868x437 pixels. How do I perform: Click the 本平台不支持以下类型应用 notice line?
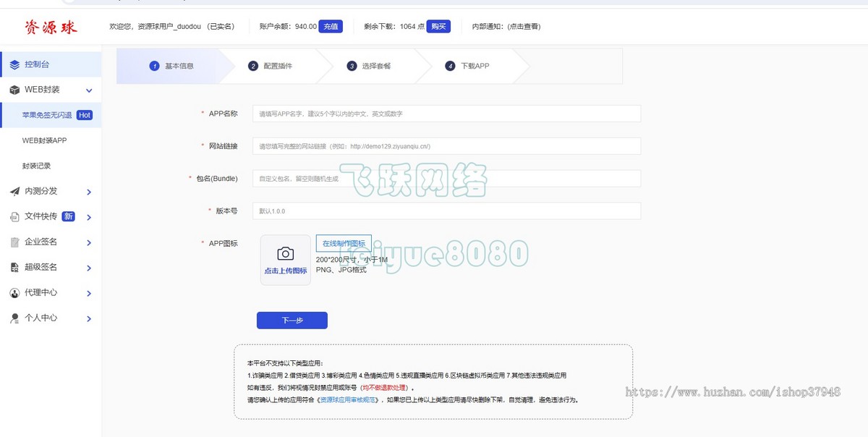(285, 363)
